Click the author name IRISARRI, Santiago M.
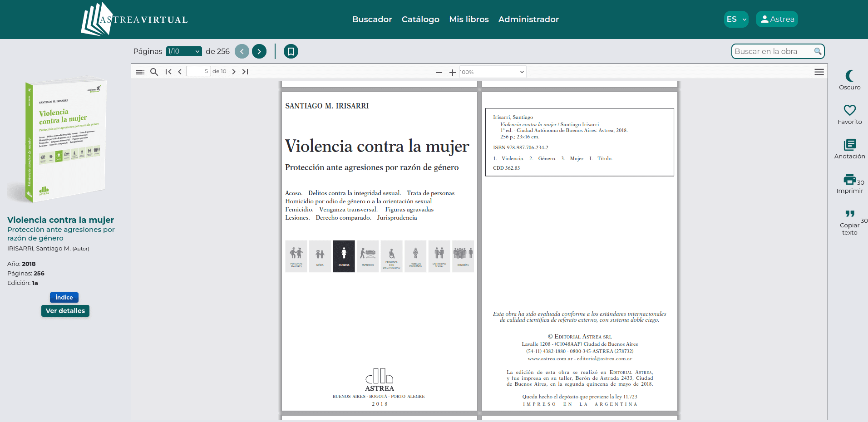 [39, 248]
